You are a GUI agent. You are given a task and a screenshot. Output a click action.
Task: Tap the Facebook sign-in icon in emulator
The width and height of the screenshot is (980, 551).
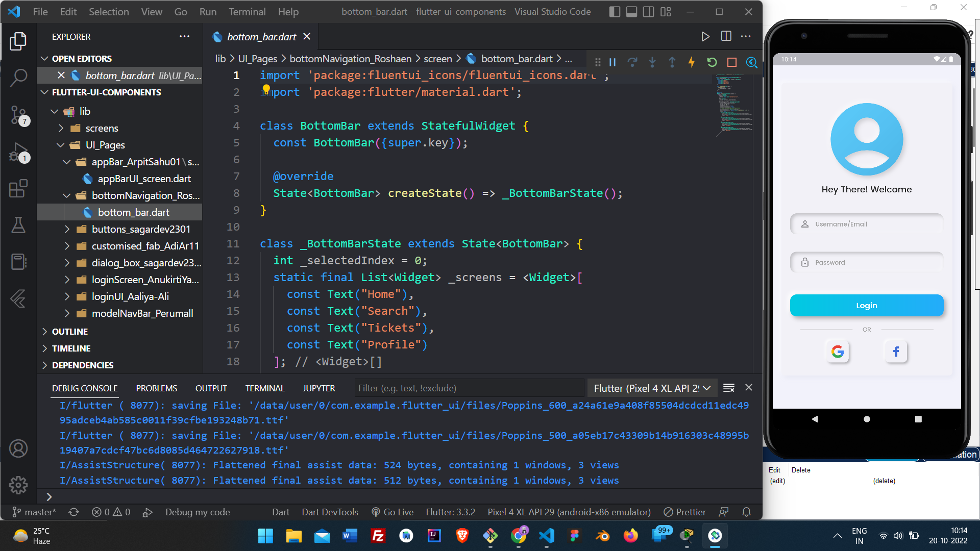click(896, 352)
